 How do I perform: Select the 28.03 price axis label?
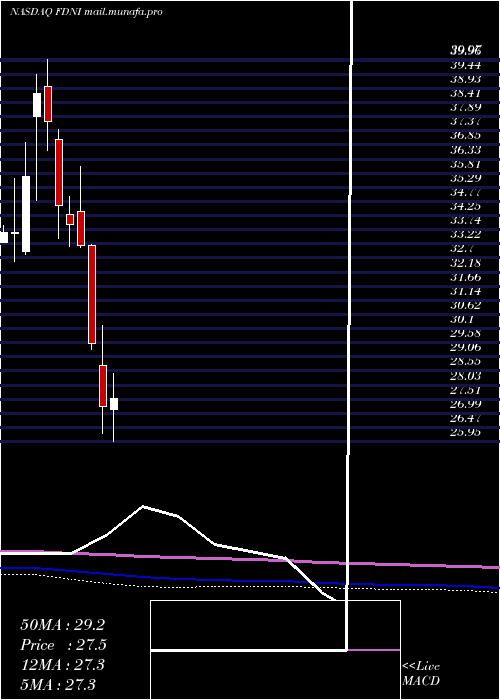[x=465, y=376]
